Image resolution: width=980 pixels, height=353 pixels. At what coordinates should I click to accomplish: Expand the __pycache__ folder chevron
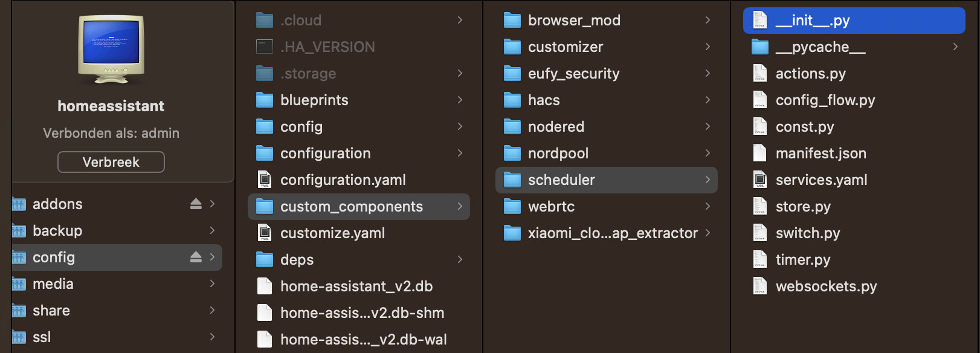point(955,47)
